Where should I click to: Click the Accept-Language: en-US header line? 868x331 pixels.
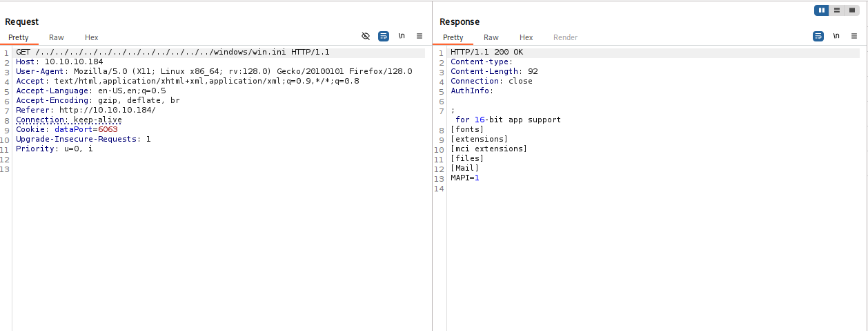coord(91,91)
